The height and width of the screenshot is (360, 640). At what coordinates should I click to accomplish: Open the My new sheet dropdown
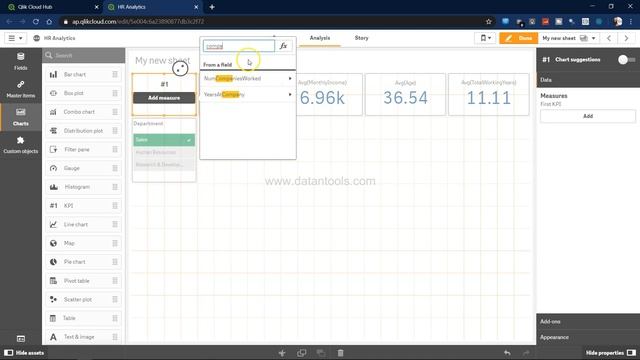pos(569,38)
